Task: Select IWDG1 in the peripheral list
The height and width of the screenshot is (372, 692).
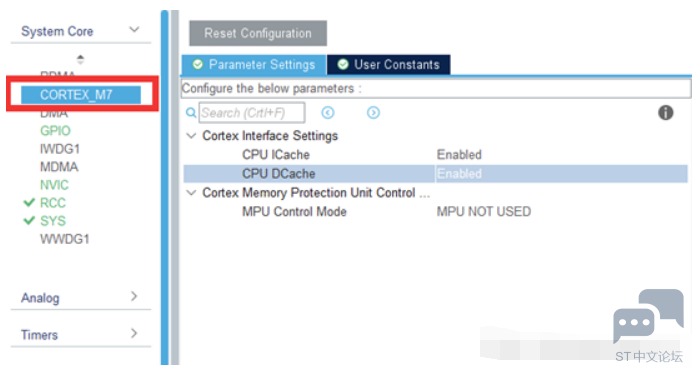Action: point(60,149)
